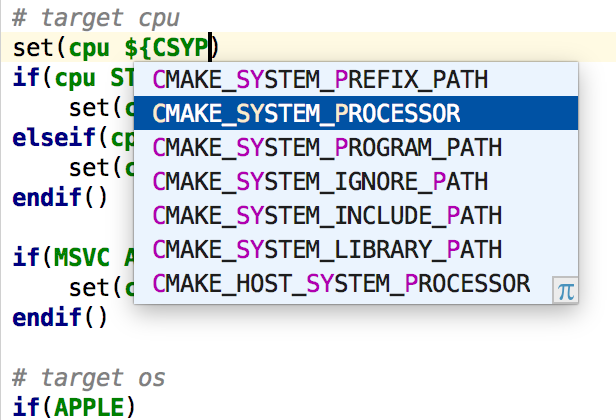Viewport: 616px width, 420px height.
Task: Click the 'if(MSVC' line
Action: (x=73, y=258)
